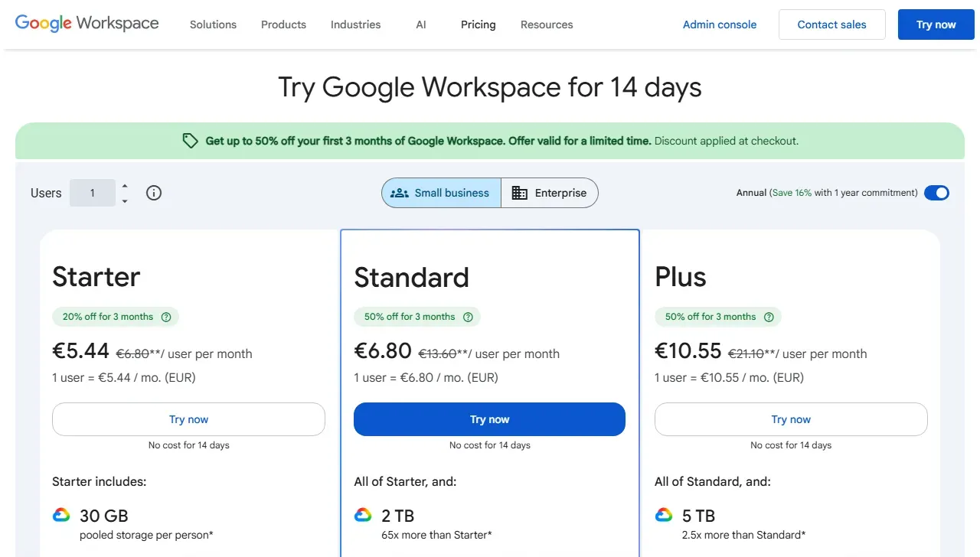Click Try now for the Plus plan

pos(791,419)
